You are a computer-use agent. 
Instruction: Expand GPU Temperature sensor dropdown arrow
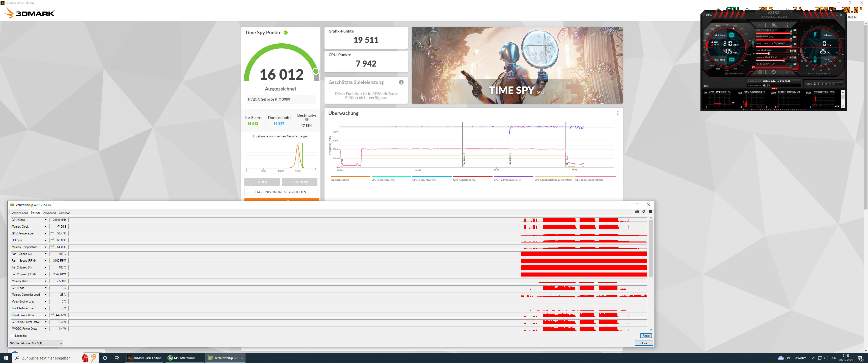pos(45,233)
